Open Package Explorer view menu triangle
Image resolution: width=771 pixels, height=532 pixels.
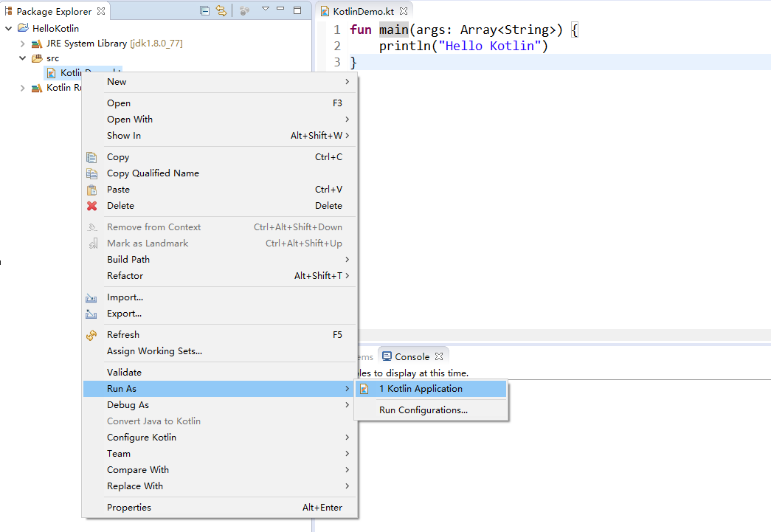(266, 9)
